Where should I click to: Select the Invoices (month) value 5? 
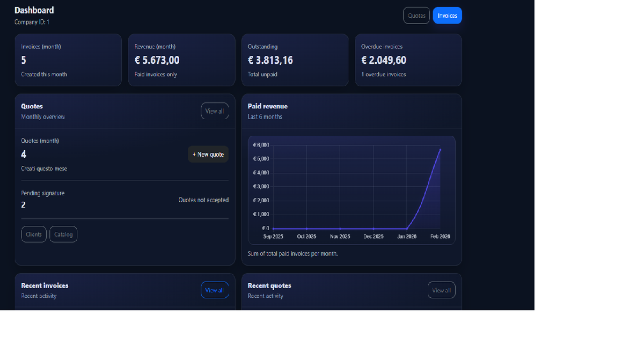[24, 61]
